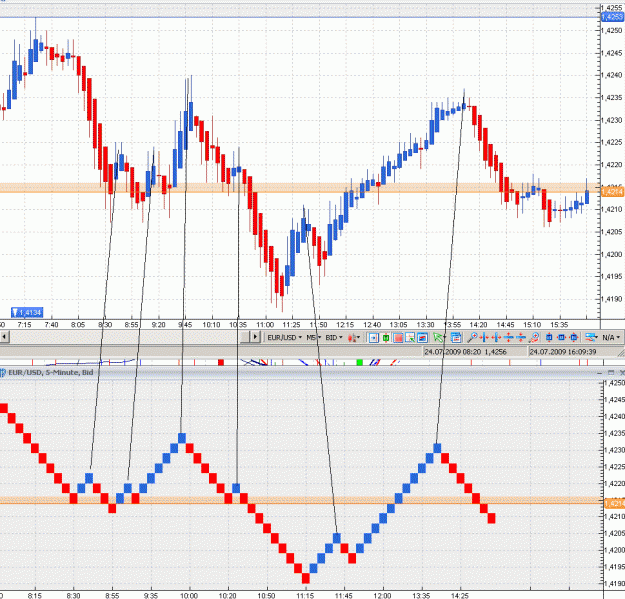Click the 1,4200 price label on upper axis
Viewport: 625px width, 599px height.
(613, 254)
